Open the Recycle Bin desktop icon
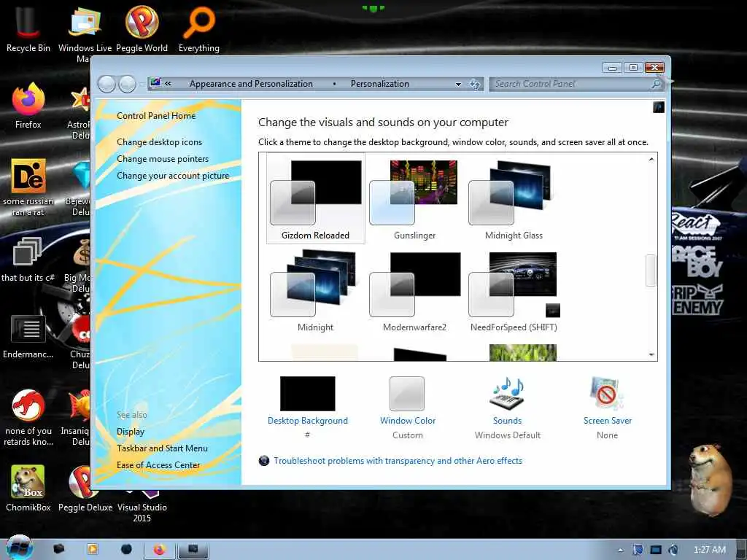 click(28, 28)
